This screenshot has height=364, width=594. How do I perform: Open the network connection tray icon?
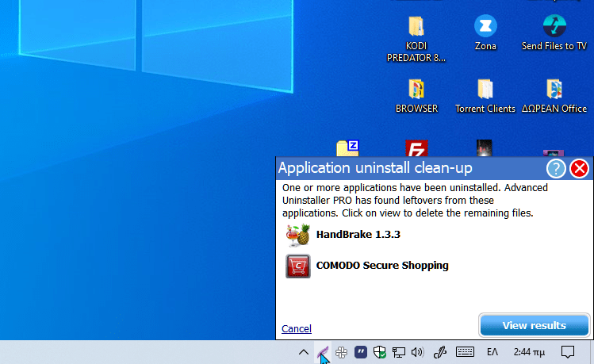(x=399, y=352)
